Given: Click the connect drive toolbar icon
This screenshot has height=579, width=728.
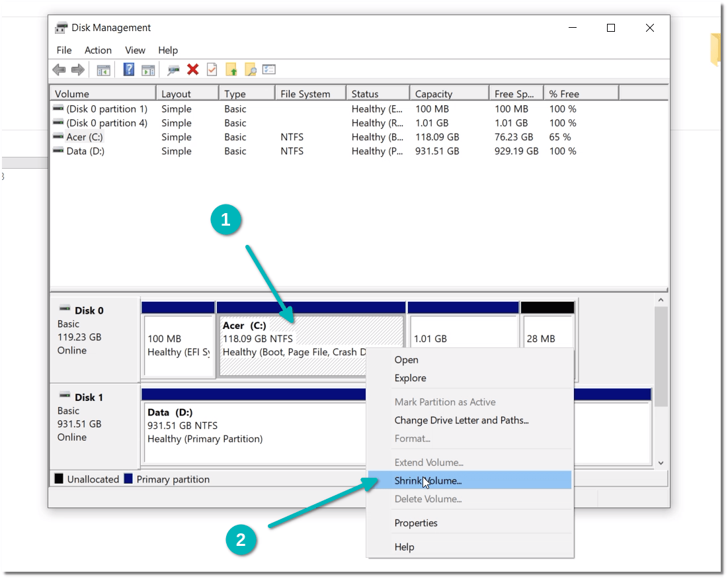Looking at the screenshot, I should 173,69.
